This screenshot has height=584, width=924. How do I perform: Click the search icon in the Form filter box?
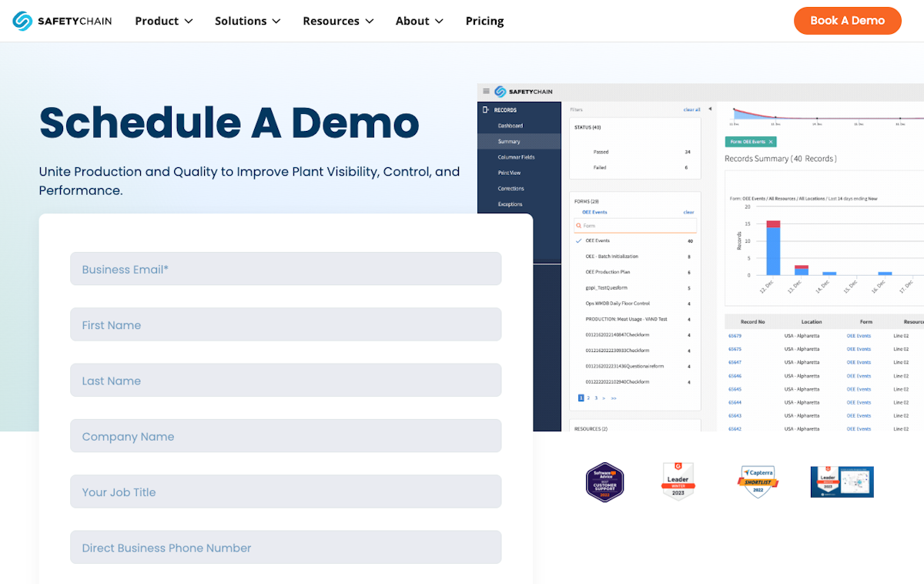[x=580, y=225]
